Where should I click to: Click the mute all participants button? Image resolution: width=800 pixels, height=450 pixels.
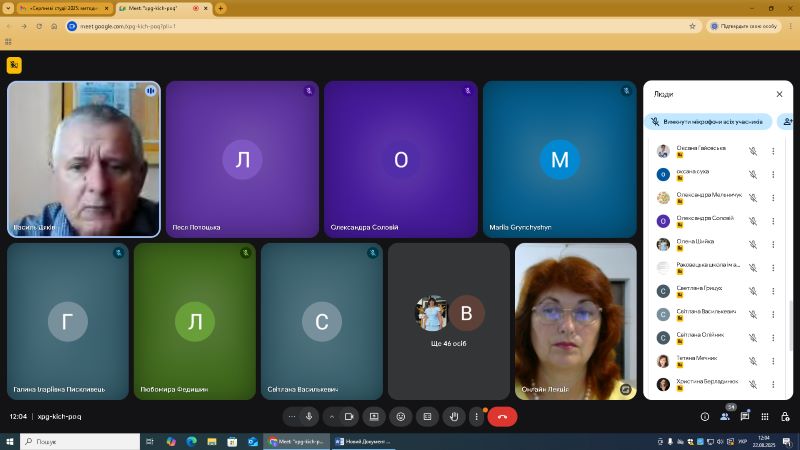pyautogui.click(x=708, y=121)
